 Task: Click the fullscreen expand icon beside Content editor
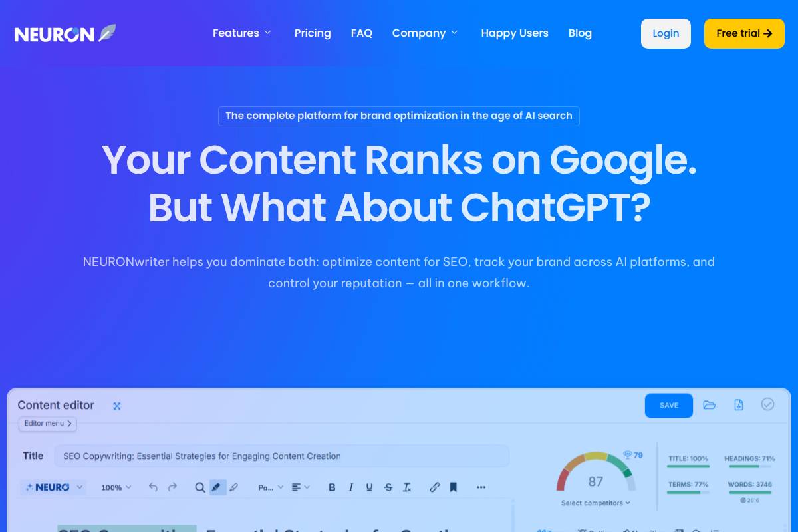[117, 406]
